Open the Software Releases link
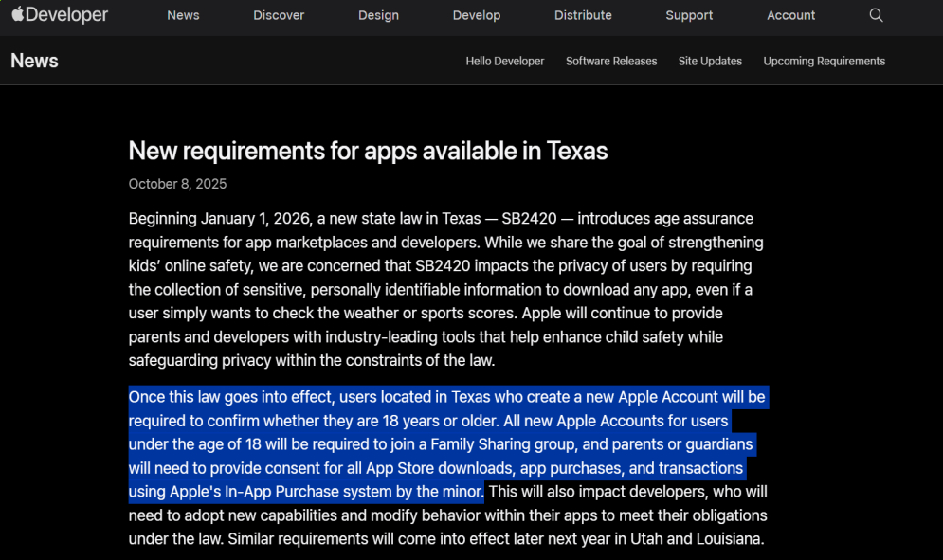The image size is (943, 560). click(611, 61)
